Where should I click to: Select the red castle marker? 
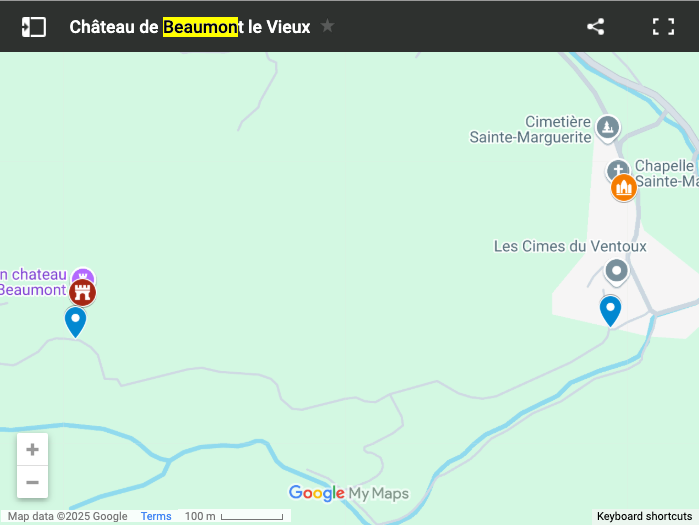click(82, 292)
